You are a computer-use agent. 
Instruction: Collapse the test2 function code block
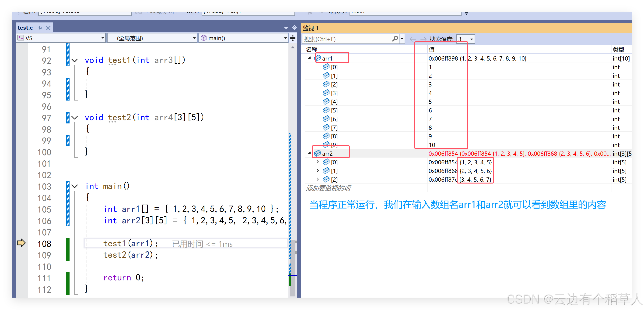tap(74, 117)
